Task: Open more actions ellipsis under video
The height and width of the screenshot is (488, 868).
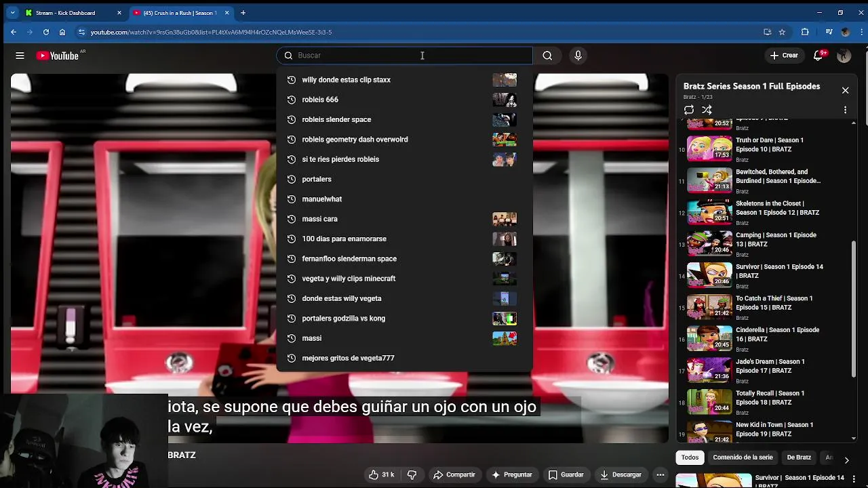Action: click(x=660, y=475)
